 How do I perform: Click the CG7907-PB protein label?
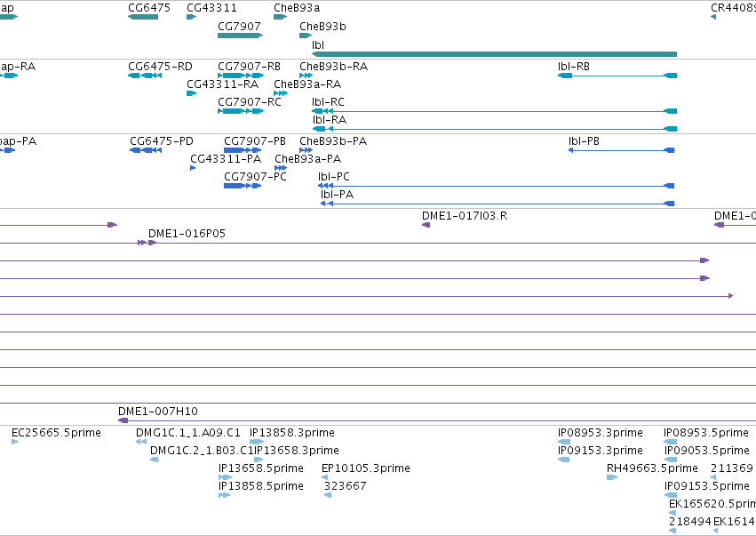coord(255,141)
